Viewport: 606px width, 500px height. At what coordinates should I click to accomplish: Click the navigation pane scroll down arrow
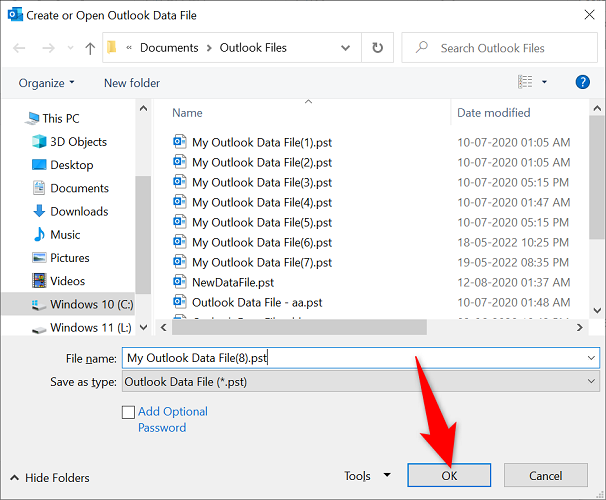(143, 328)
